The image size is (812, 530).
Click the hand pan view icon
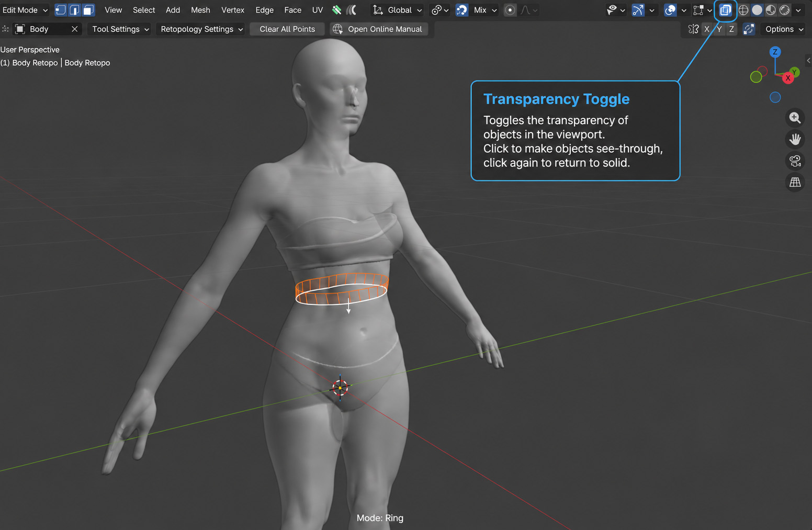795,139
